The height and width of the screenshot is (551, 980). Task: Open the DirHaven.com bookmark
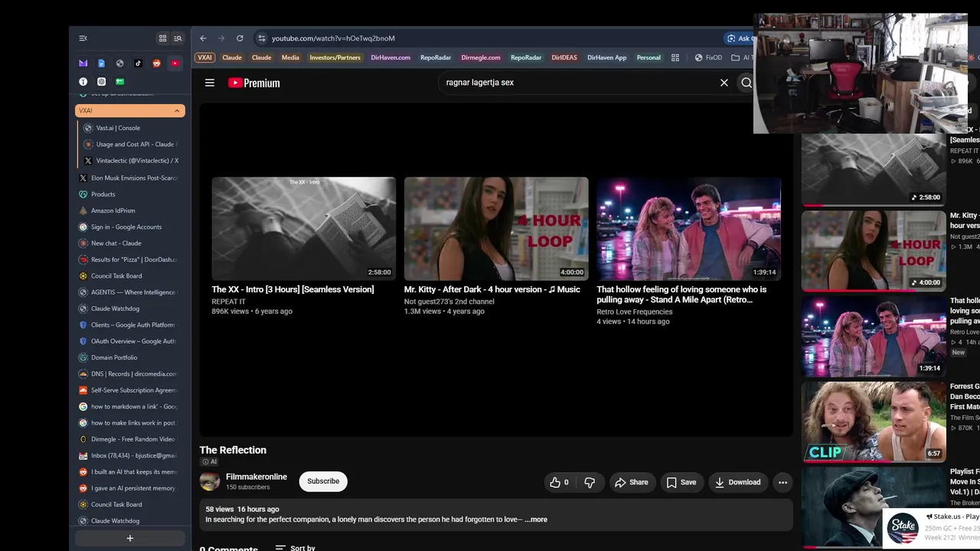coord(390,57)
